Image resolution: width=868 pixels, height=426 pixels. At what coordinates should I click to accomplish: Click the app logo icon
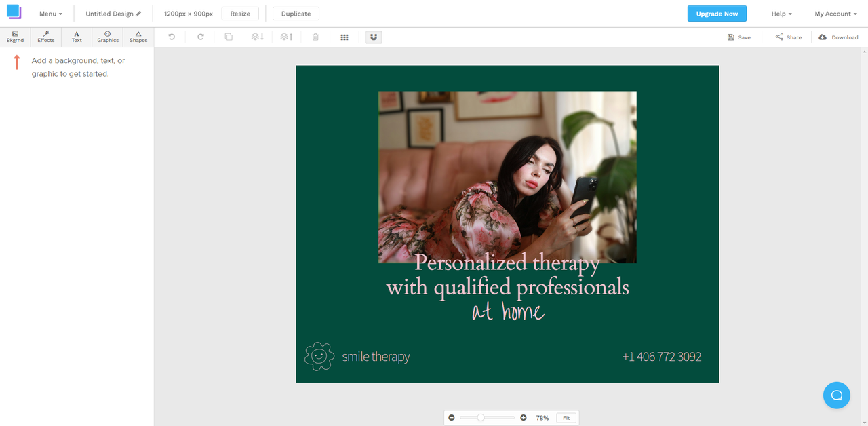click(x=14, y=12)
